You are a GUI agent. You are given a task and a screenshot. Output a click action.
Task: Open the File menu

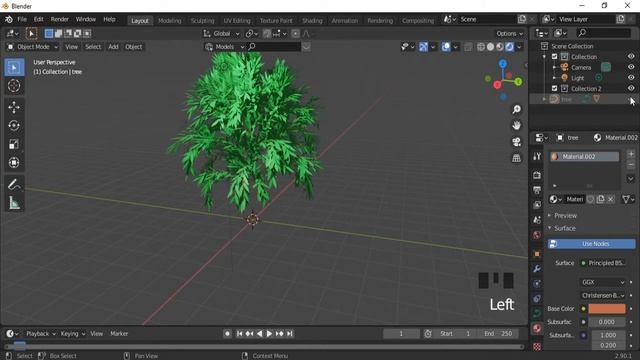22,19
